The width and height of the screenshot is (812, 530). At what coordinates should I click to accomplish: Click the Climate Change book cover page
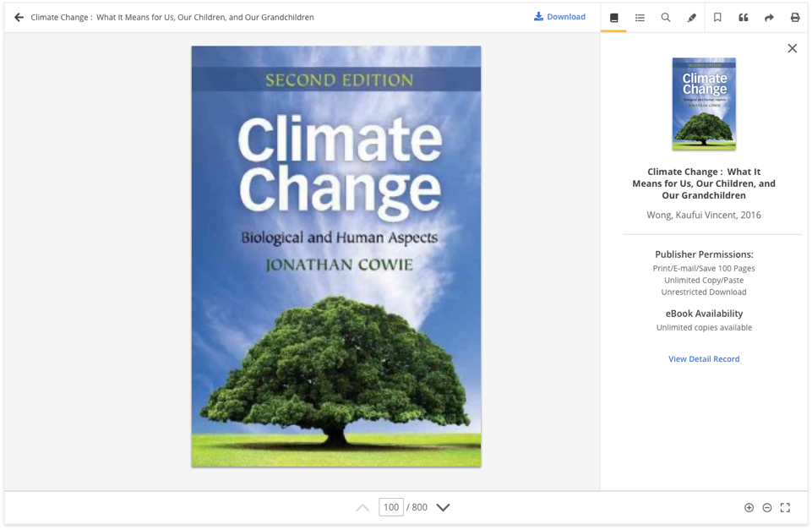tap(336, 256)
